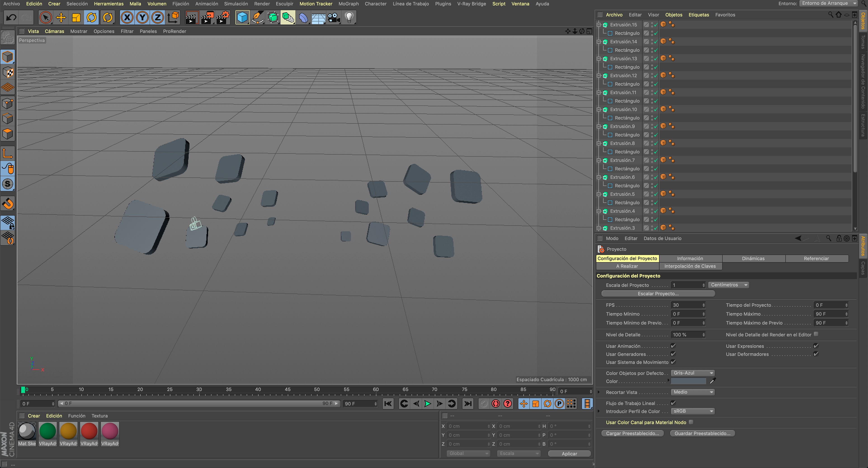Open the Camera object tool
The width and height of the screenshot is (868, 468).
pos(334,18)
